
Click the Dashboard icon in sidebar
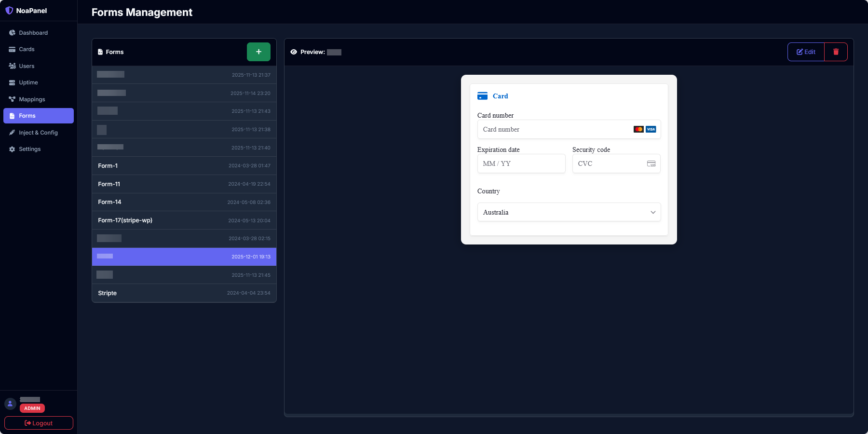coord(12,33)
